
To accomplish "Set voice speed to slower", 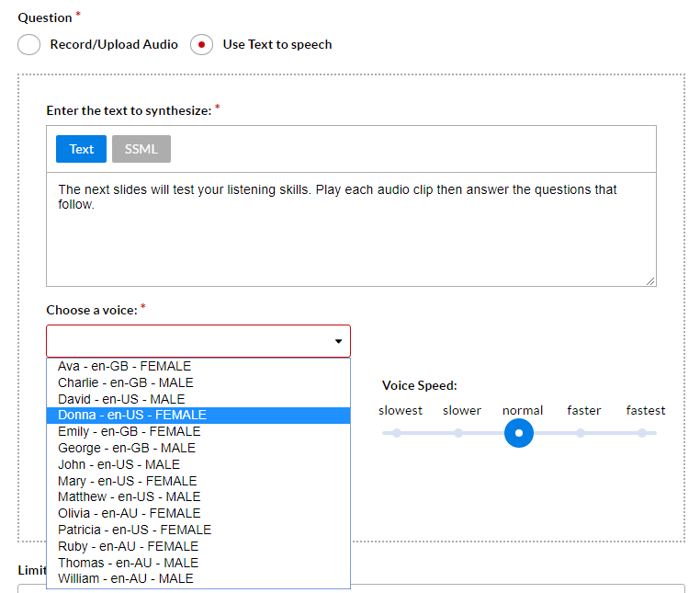I will (458, 432).
